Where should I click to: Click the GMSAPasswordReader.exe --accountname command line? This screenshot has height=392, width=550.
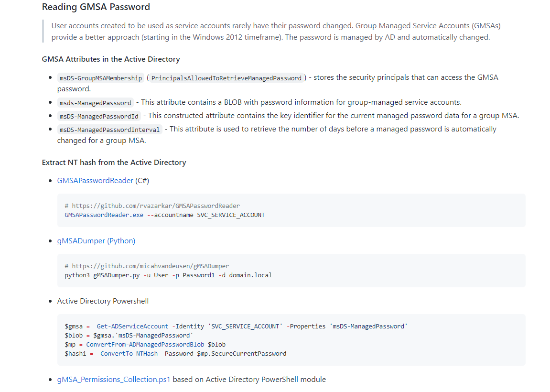(x=164, y=215)
